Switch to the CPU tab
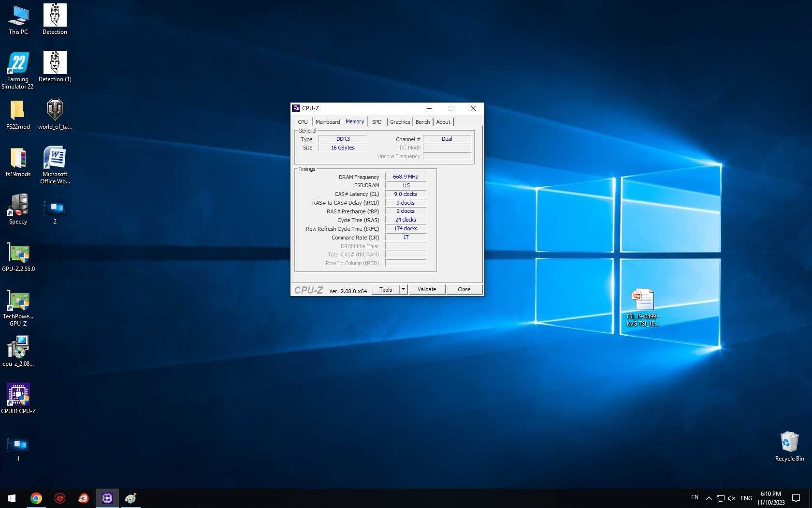 pyautogui.click(x=303, y=122)
